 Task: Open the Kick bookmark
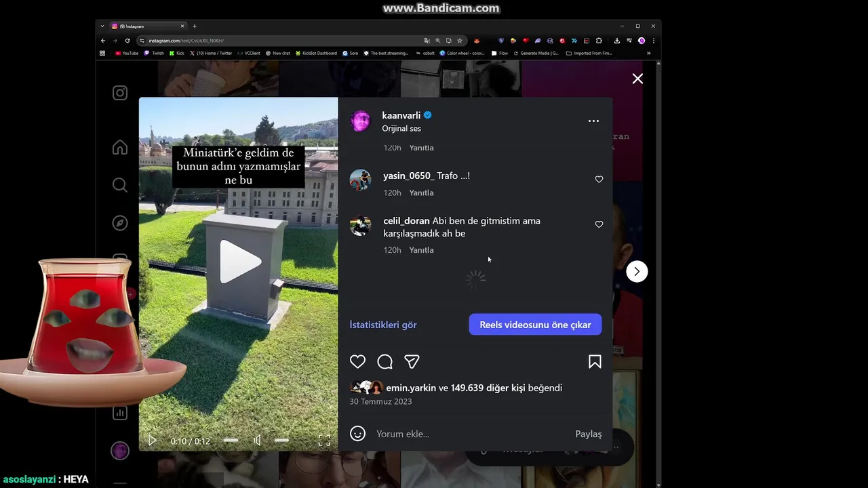pos(177,53)
